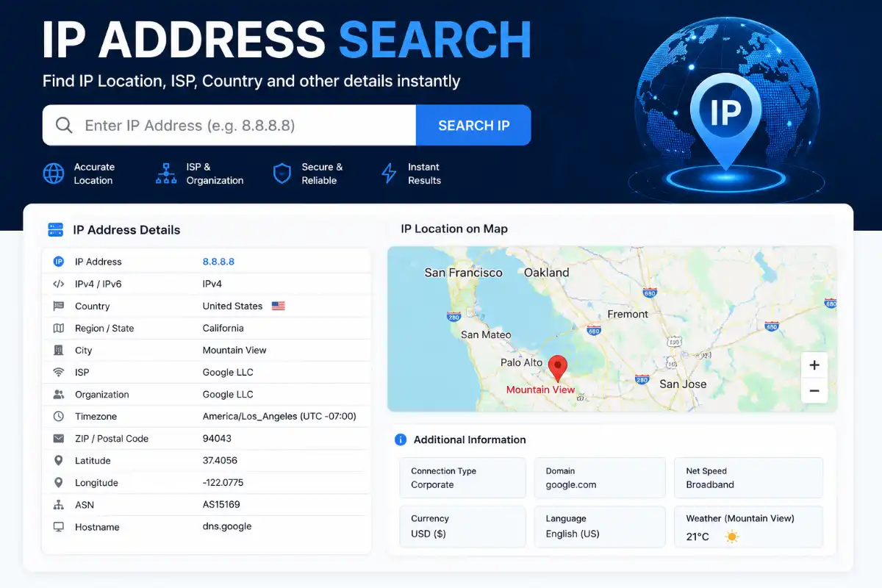882x588 pixels.
Task: Select the Net Speed Broadband card
Action: [748, 478]
